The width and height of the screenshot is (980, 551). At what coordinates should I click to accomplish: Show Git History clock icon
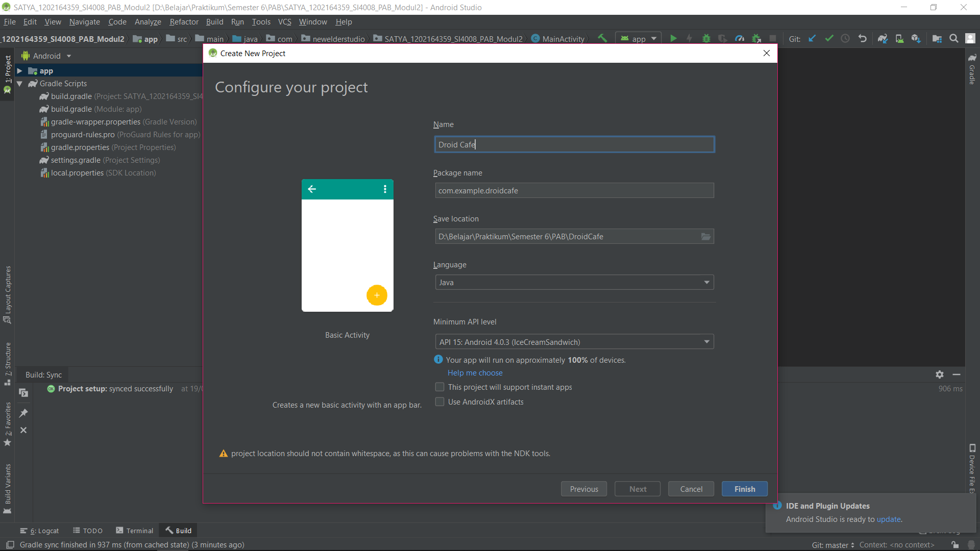click(x=845, y=38)
